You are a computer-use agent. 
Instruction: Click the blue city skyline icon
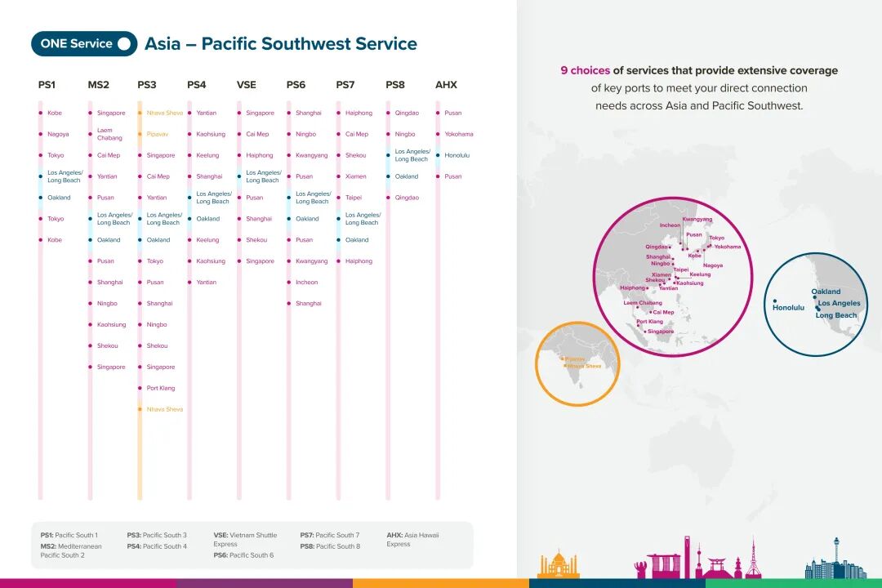[835, 564]
